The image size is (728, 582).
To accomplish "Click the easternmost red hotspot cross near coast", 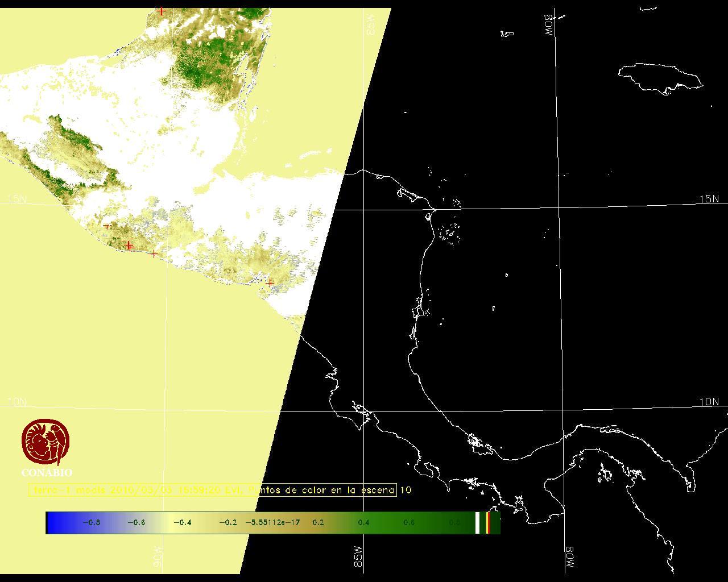I will [270, 282].
